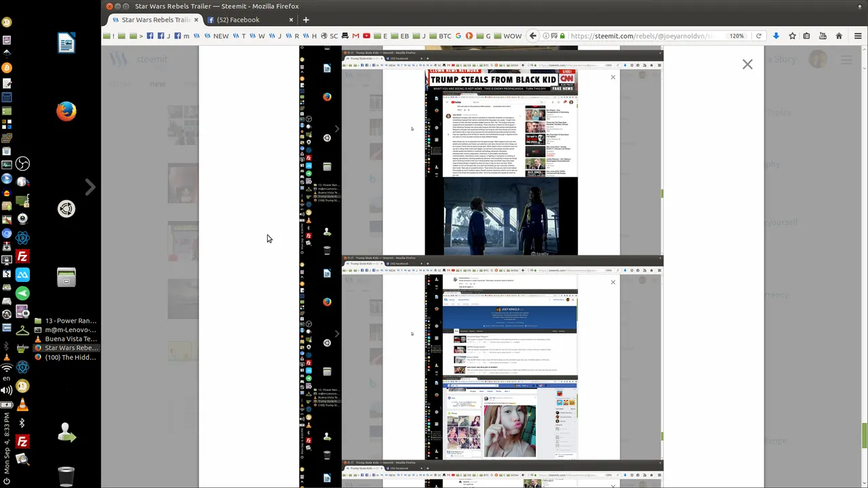
Task: Show site information for steemit.com
Action: (546, 36)
